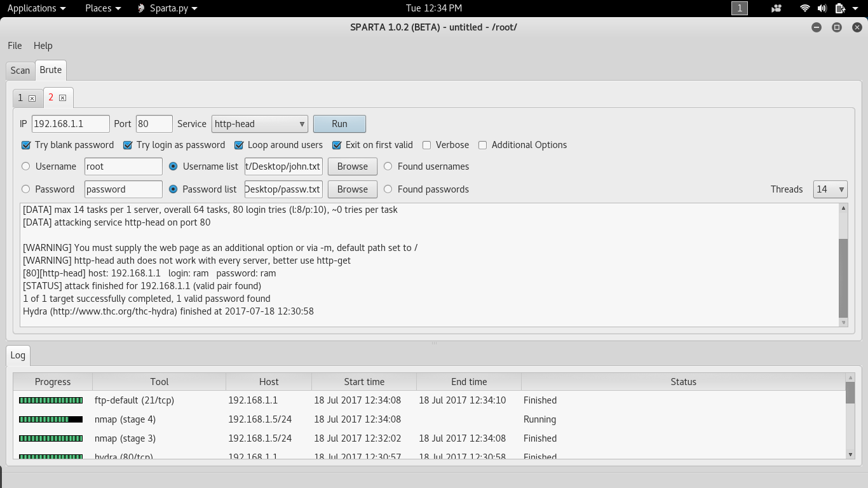Click the nmap stage 4 progress bar
This screenshot has width=868, height=488.
[x=51, y=419]
